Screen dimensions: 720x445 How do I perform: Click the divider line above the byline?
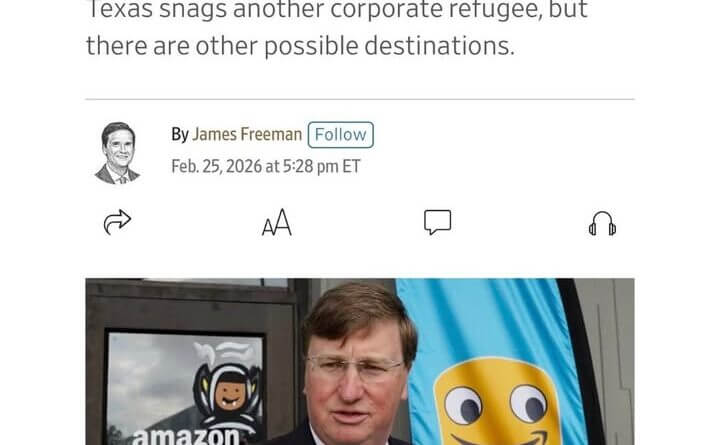(360, 99)
